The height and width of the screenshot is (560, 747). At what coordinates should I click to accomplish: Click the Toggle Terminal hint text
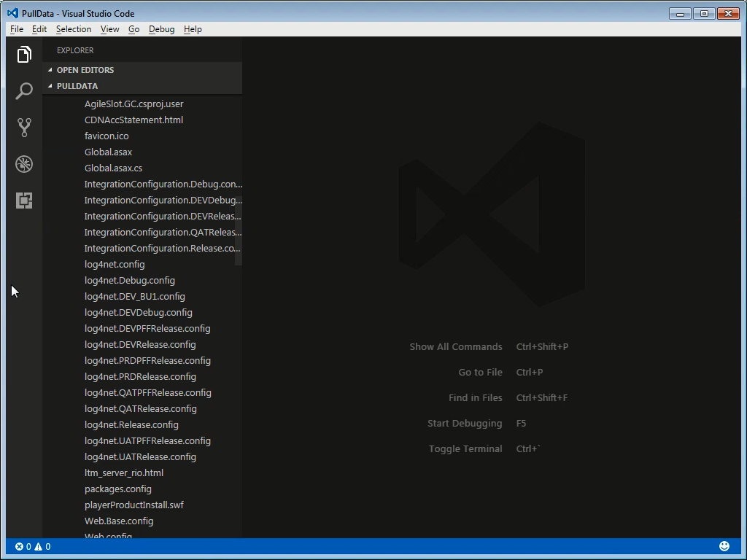[x=465, y=449]
